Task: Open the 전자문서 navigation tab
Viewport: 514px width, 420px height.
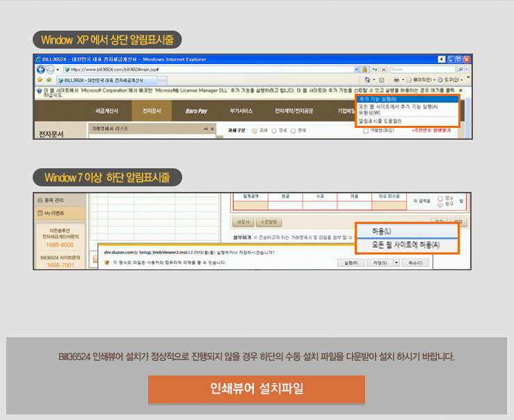Action: pyautogui.click(x=151, y=111)
